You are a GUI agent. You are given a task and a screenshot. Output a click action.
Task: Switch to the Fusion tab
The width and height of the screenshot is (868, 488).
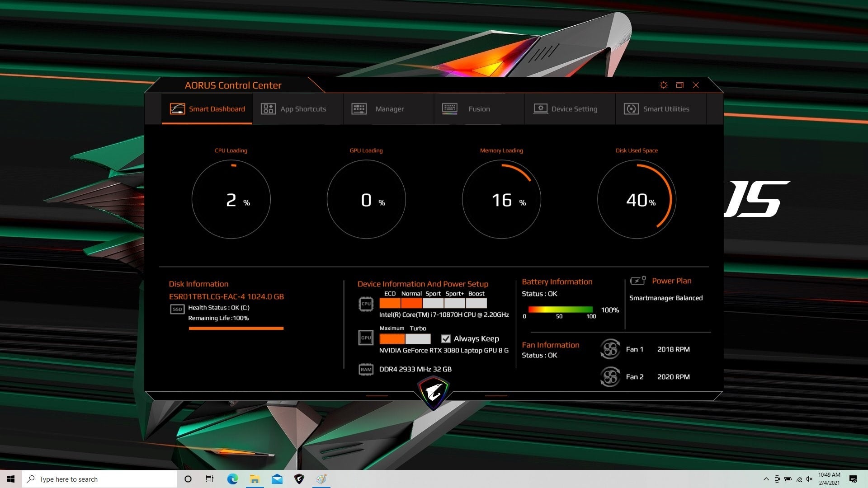479,109
